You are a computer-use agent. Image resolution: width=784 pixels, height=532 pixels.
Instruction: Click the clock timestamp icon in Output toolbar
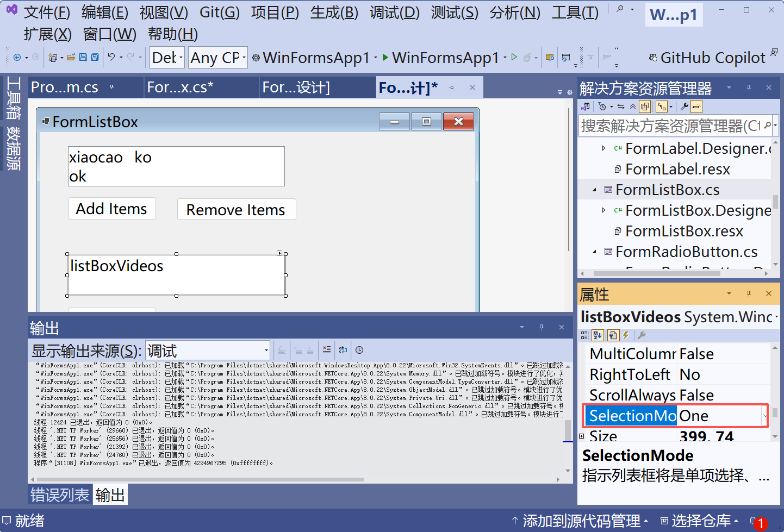click(x=359, y=350)
